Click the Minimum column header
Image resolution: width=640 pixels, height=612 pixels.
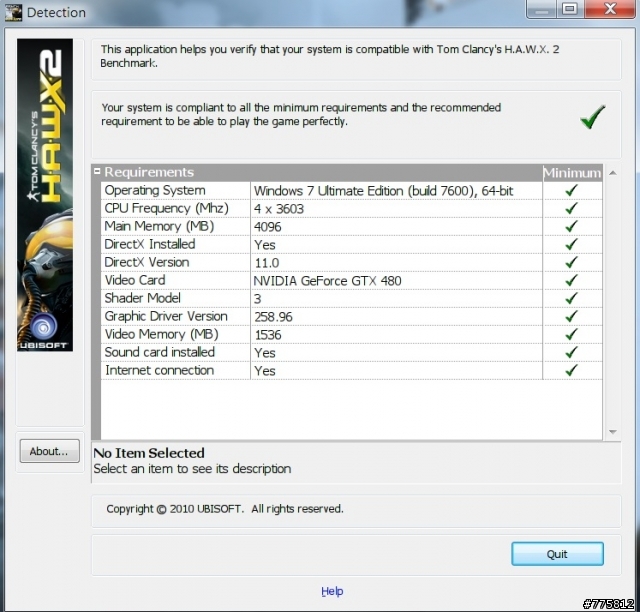coord(572,173)
